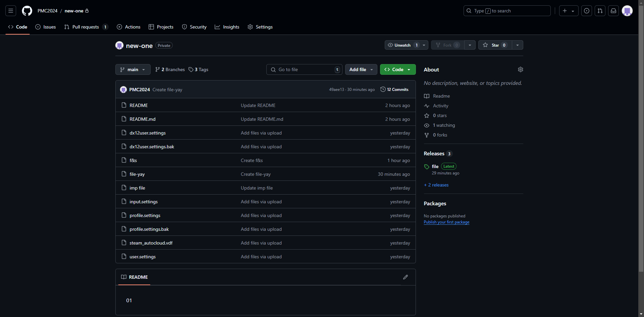
Task: Expand the main branch selector
Action: [133, 69]
